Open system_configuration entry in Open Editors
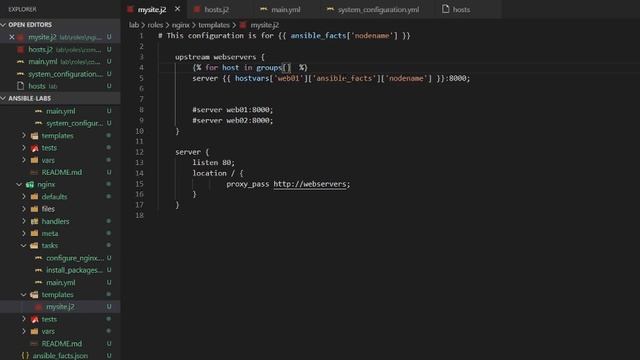 tap(60, 74)
